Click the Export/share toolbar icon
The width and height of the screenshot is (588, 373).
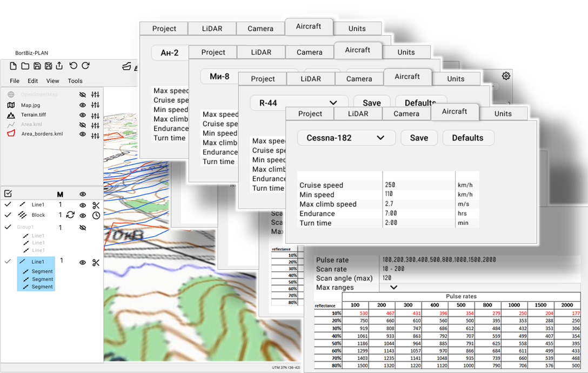(59, 66)
